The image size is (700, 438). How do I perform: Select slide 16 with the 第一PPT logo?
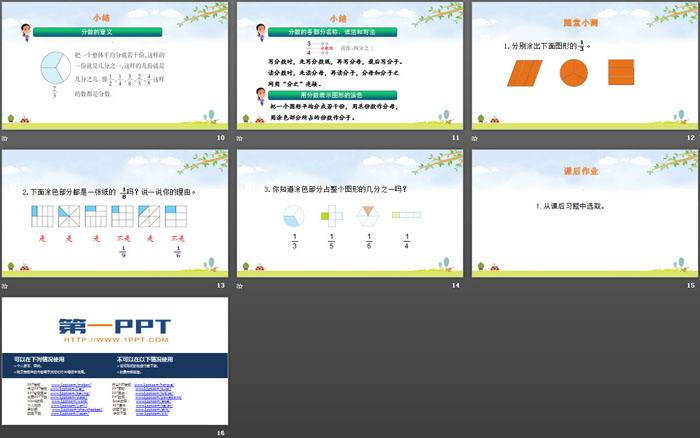point(114,360)
